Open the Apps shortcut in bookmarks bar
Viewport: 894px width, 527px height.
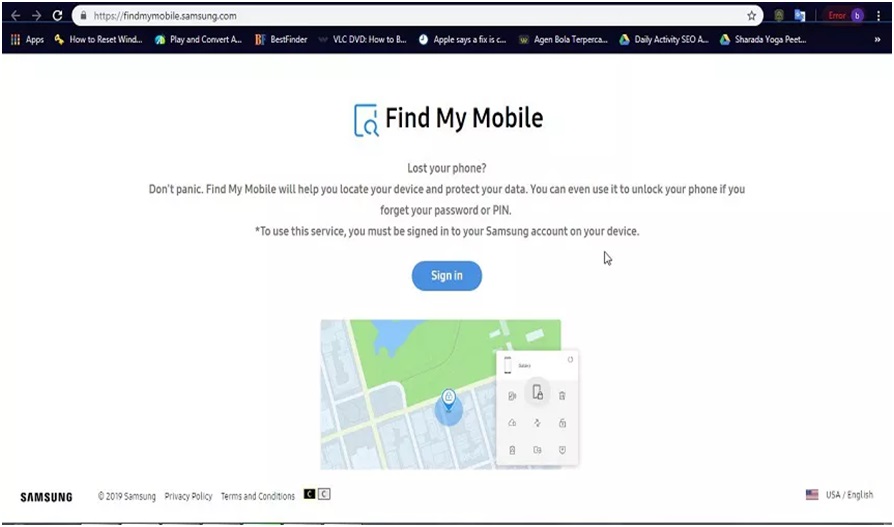pyautogui.click(x=27, y=39)
